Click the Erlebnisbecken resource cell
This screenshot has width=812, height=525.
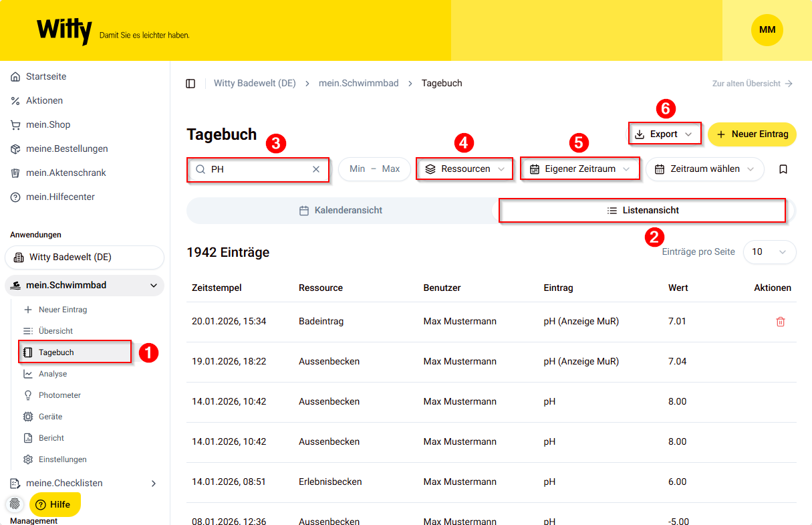(330, 482)
